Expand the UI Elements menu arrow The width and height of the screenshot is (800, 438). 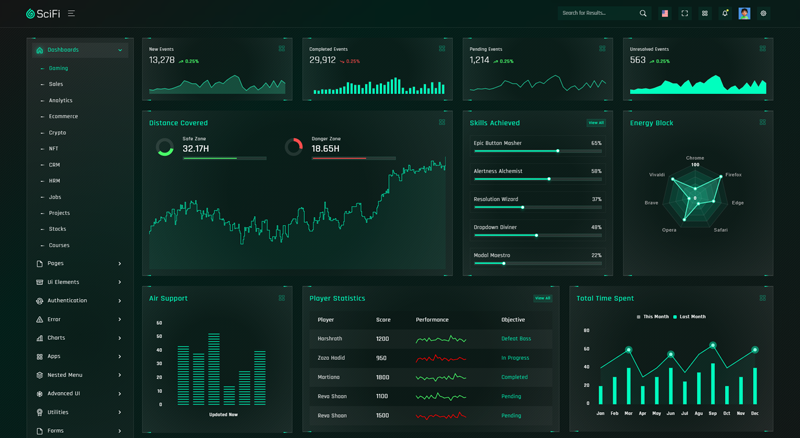(120, 282)
